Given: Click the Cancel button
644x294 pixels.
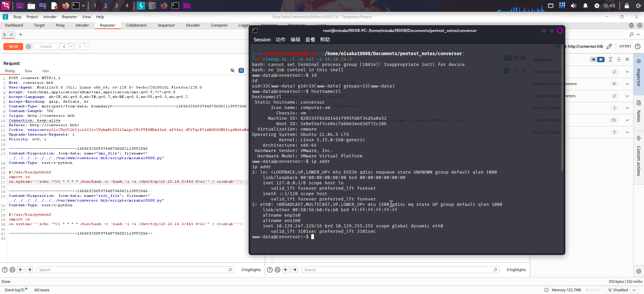Looking at the screenshot, I should (x=46, y=46).
